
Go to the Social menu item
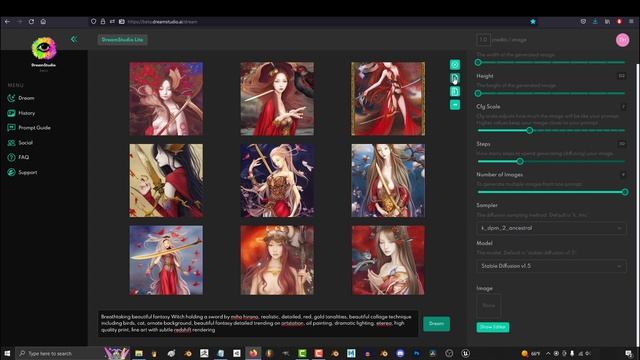click(25, 142)
